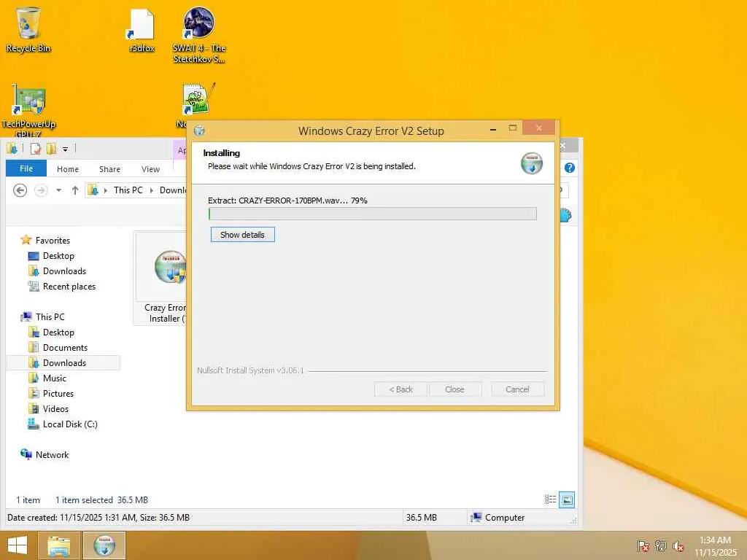Open the File tab in Explorer

point(26,168)
